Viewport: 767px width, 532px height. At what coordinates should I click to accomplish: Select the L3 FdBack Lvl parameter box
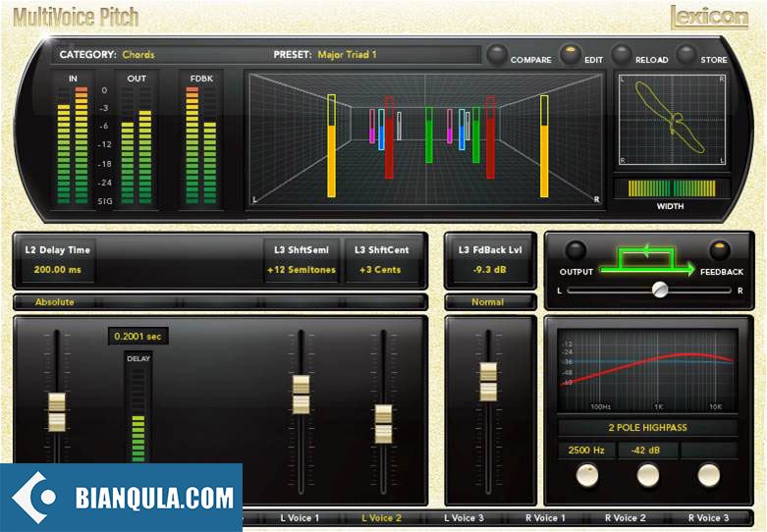(490, 260)
